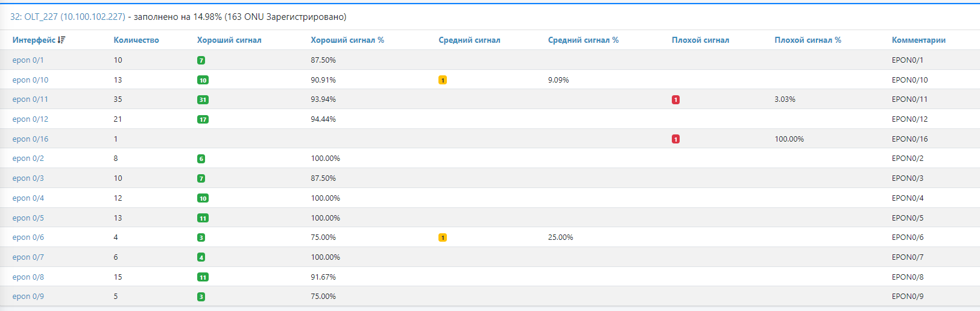Image resolution: width=980 pixels, height=311 pixels.
Task: Open interface epon 0/16 link
Action: (x=30, y=139)
